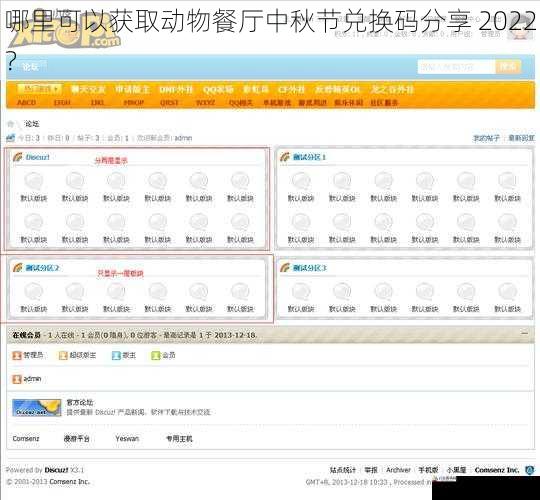The height and width of the screenshot is (500, 540).
Task: Open the 官方论坛 friend link
Action: pos(80,402)
